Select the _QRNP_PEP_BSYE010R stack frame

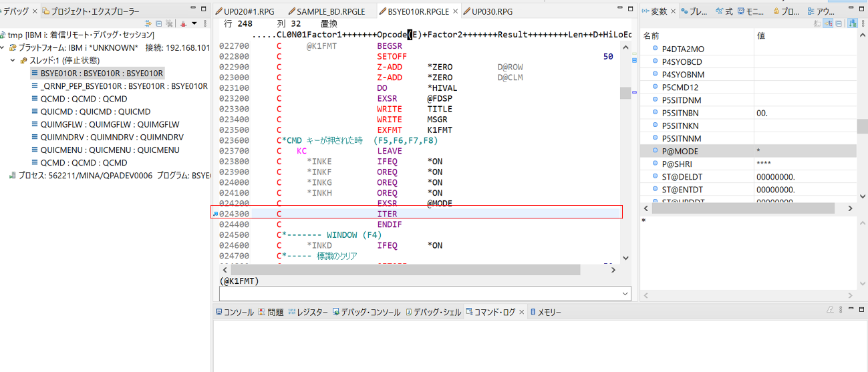pos(119,86)
